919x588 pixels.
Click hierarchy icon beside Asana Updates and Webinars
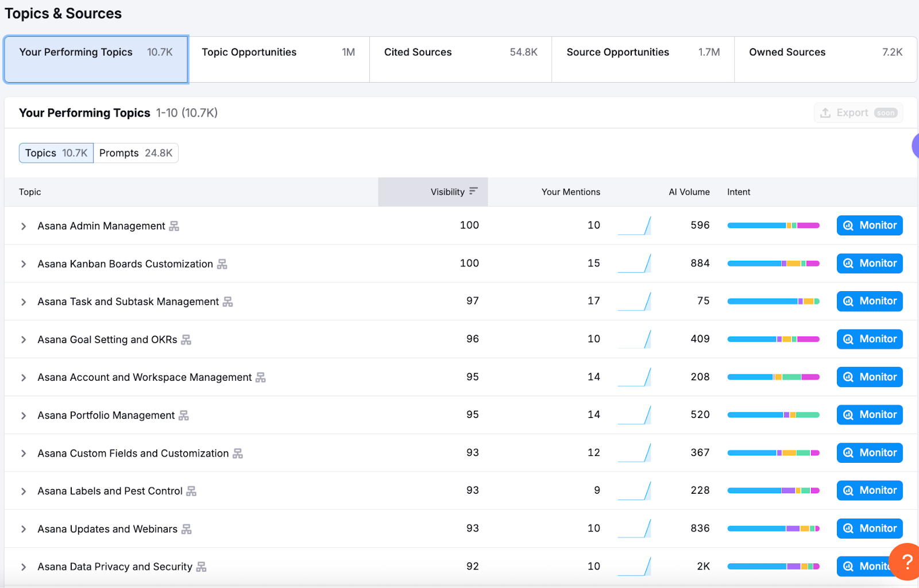pos(187,529)
